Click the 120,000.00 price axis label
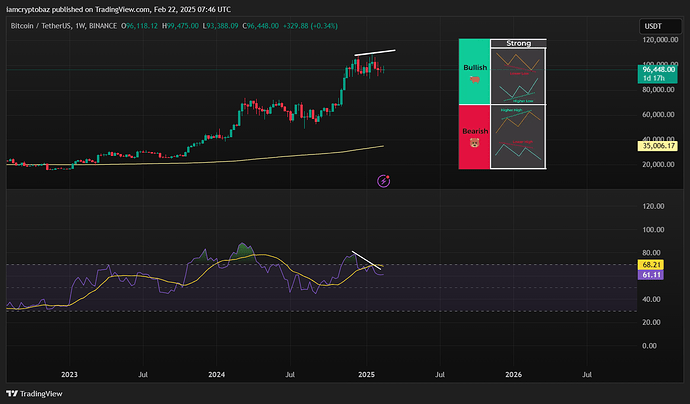This screenshot has height=404, width=690. [658, 40]
